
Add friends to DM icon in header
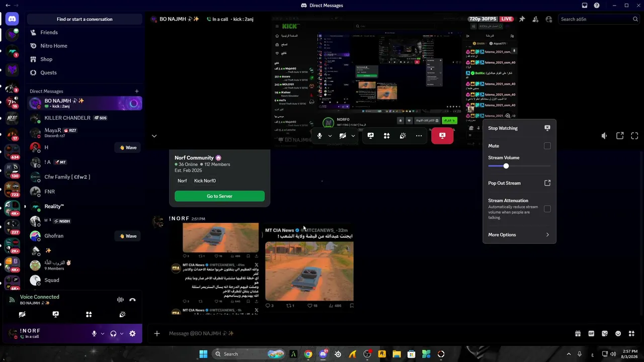click(x=535, y=19)
